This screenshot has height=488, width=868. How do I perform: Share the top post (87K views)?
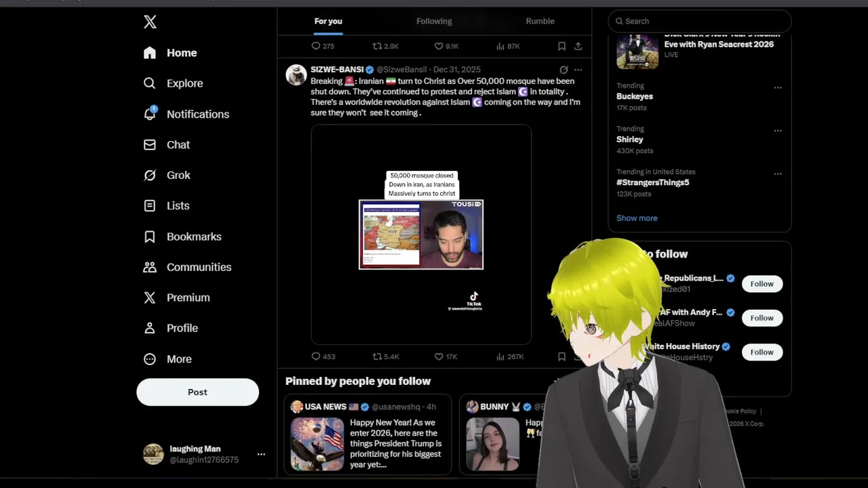point(578,46)
